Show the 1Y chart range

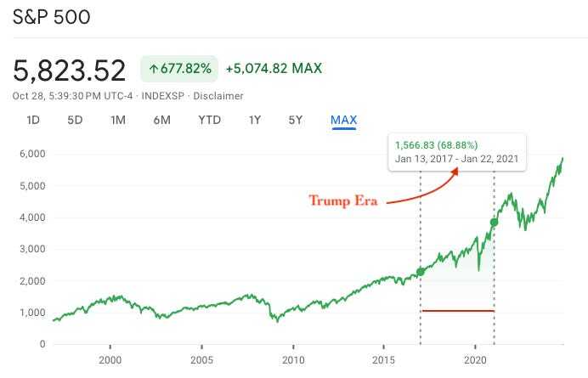tap(255, 120)
